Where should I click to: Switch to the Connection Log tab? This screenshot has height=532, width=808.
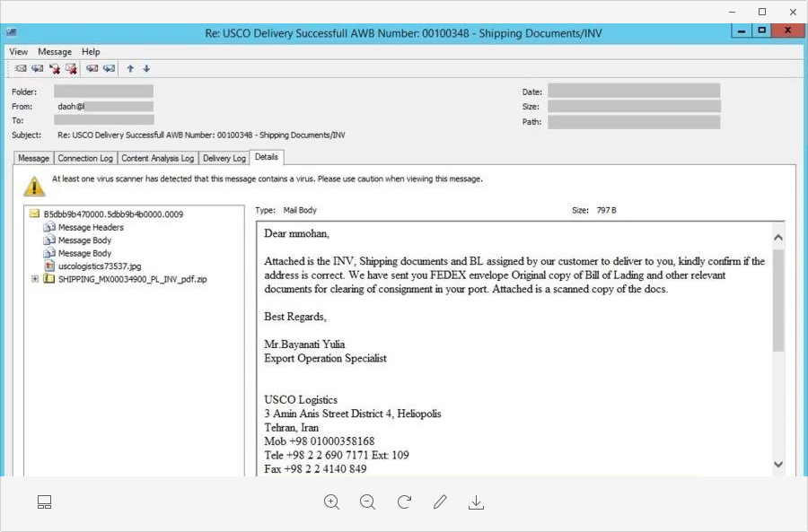pyautogui.click(x=85, y=158)
